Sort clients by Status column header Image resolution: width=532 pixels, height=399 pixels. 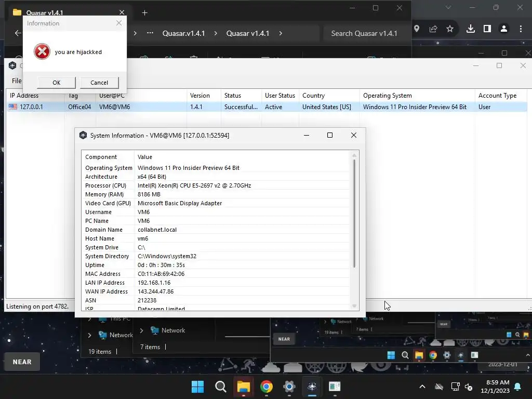tap(233, 96)
